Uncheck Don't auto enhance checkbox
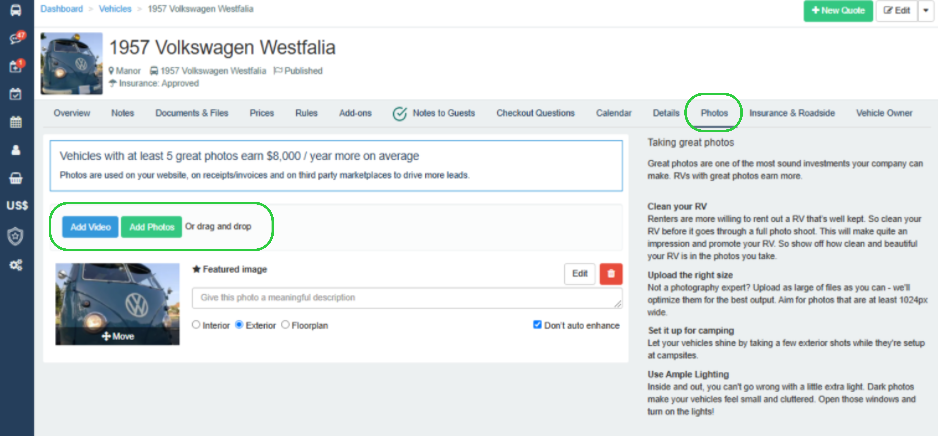This screenshot has width=938, height=436. (538, 325)
